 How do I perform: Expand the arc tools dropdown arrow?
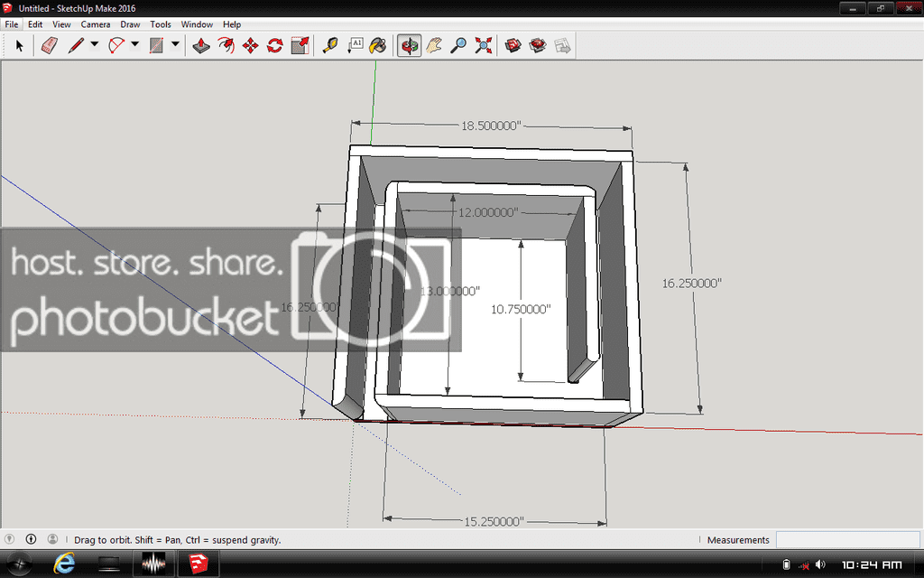134,44
